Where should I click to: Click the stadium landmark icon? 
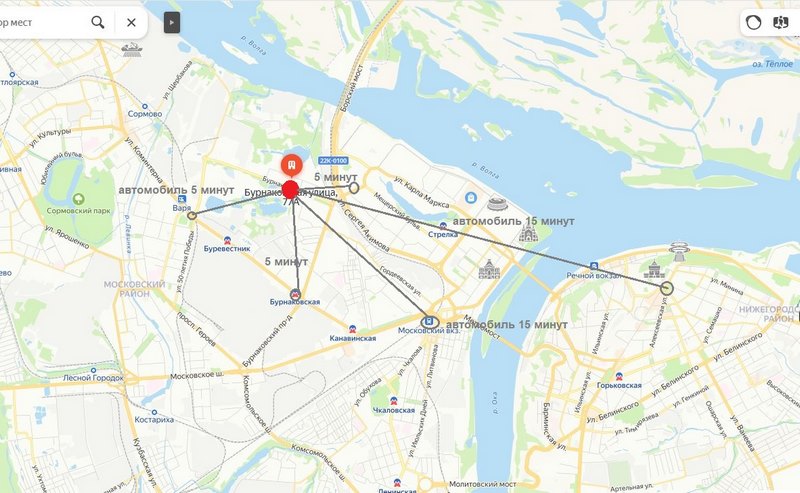[x=497, y=204]
